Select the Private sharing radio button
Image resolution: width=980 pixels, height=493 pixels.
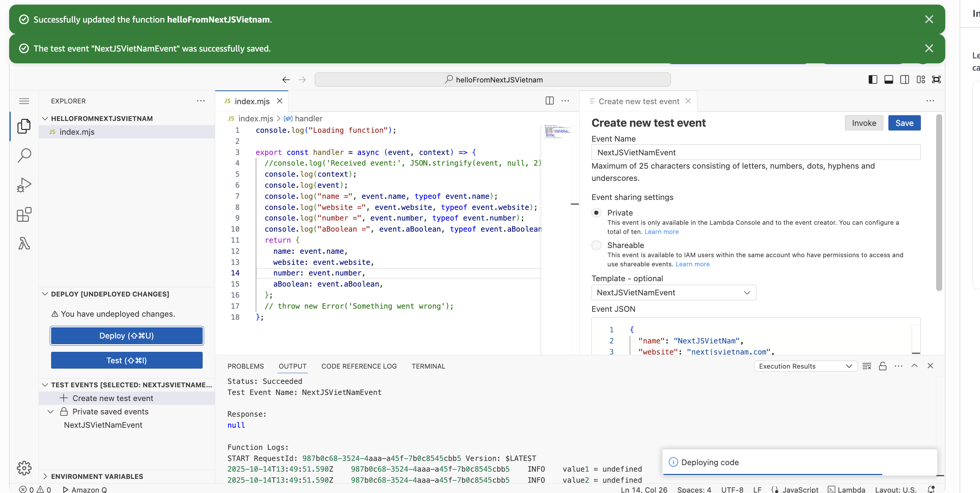(x=596, y=213)
